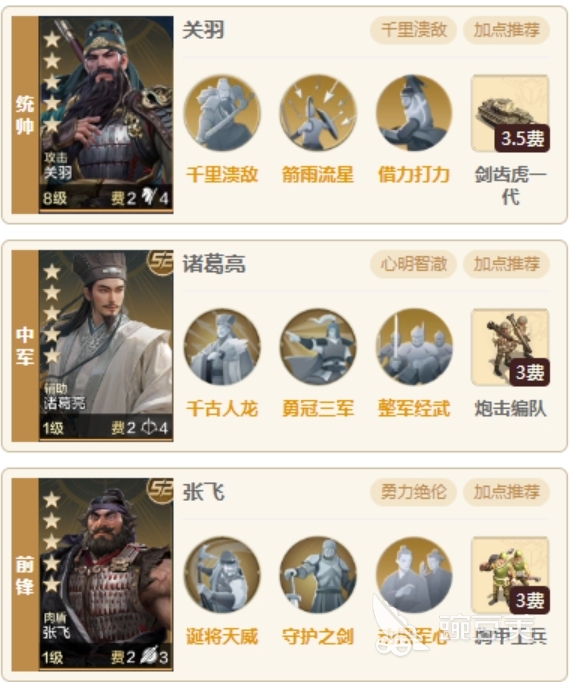The height and width of the screenshot is (682, 570).
Task: Click 加点推荐 button for 诸葛亮
Action: point(506,264)
